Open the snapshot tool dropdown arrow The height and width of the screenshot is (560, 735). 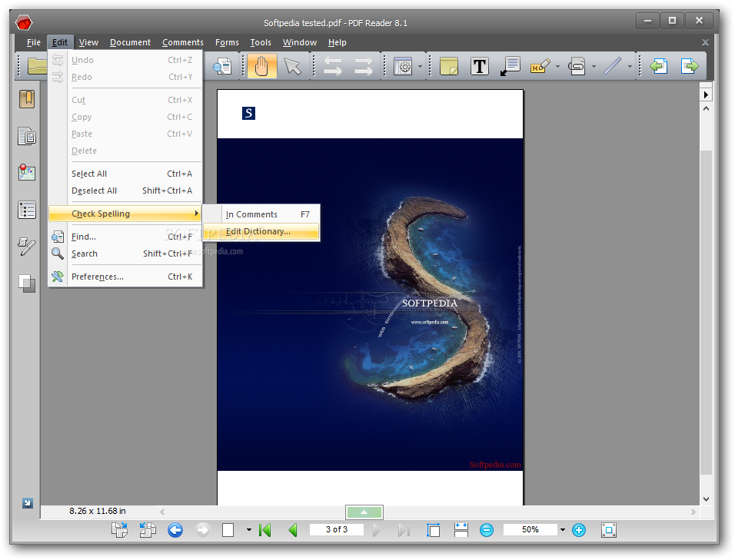pos(420,67)
